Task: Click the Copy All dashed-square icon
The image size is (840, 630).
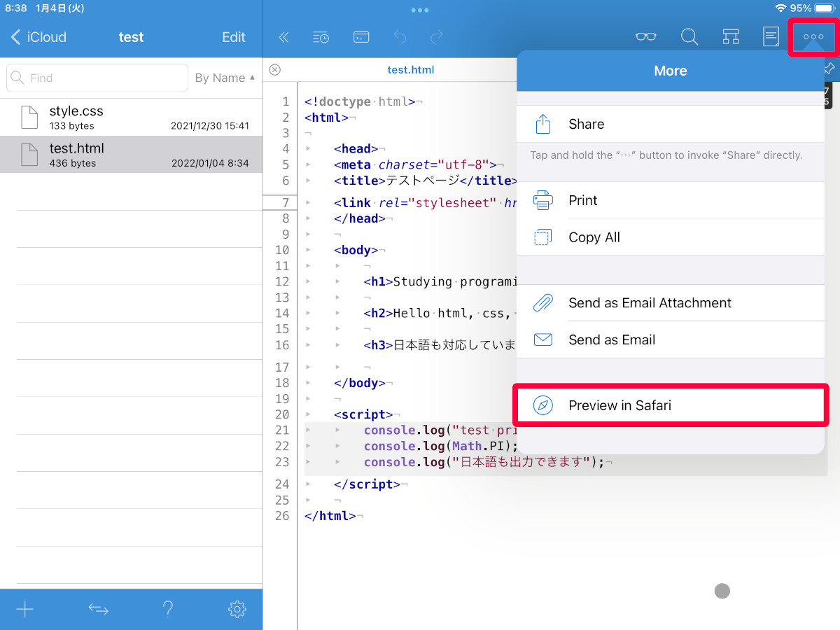Action: pos(543,237)
